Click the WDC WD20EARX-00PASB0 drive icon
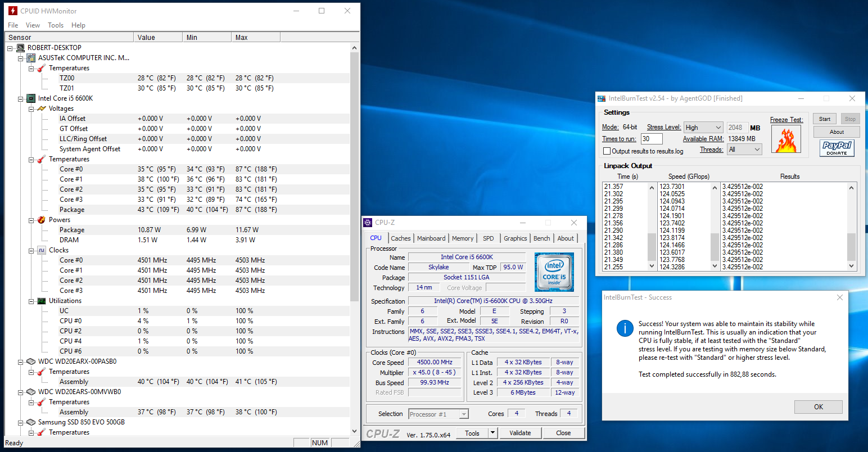Image resolution: width=868 pixels, height=452 pixels. pos(31,361)
